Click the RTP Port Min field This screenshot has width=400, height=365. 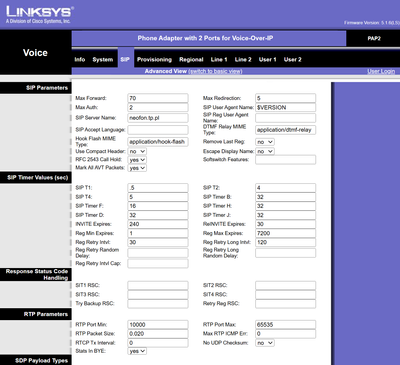tap(158, 324)
